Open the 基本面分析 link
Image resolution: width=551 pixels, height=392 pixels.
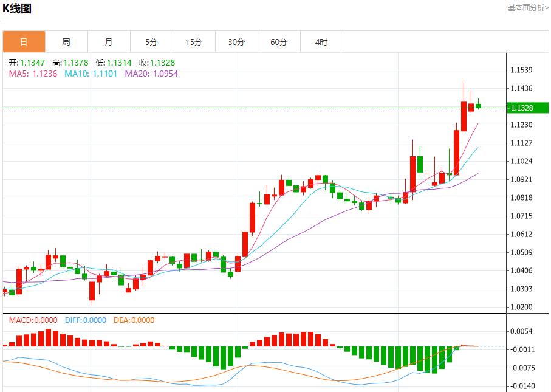524,7
